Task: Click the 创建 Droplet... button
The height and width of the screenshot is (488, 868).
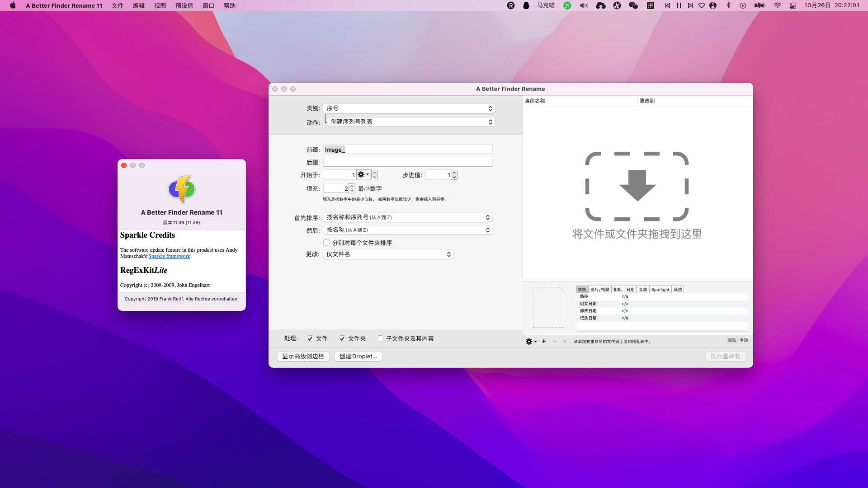Action: 358,357
